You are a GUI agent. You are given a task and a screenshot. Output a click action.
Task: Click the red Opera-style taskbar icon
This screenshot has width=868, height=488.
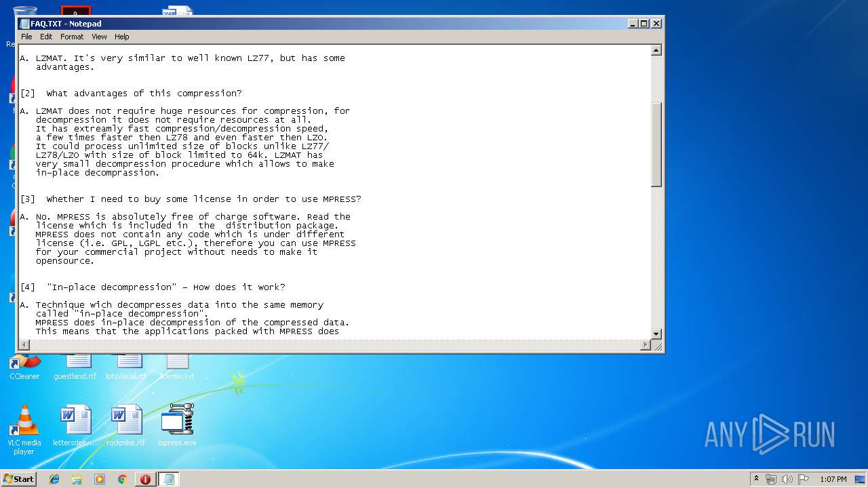(145, 479)
